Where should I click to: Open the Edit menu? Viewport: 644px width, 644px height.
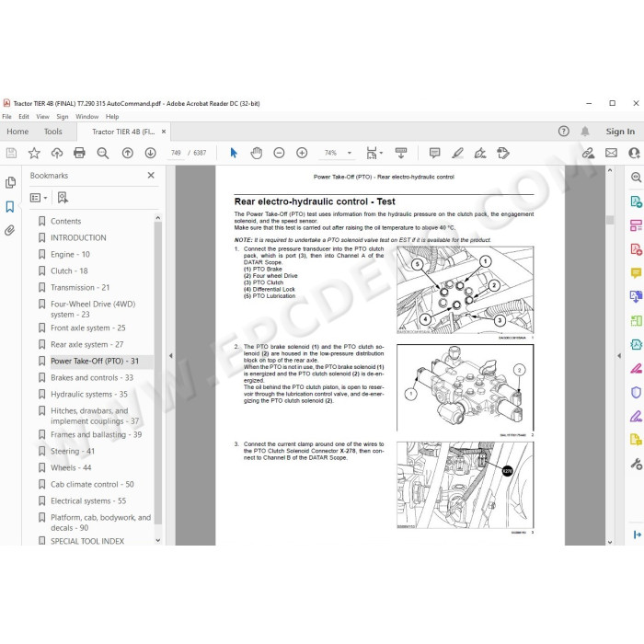(x=24, y=117)
